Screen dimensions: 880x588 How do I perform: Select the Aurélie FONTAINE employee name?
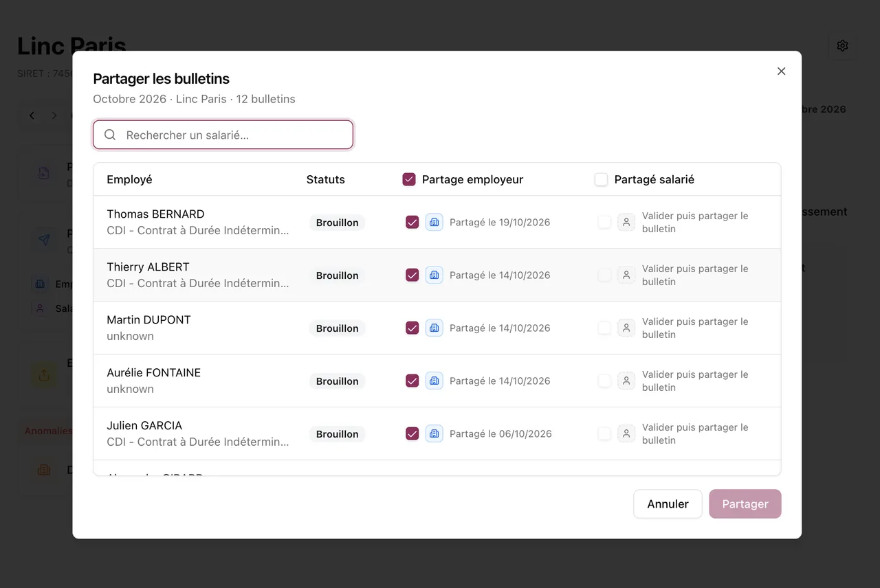click(154, 372)
